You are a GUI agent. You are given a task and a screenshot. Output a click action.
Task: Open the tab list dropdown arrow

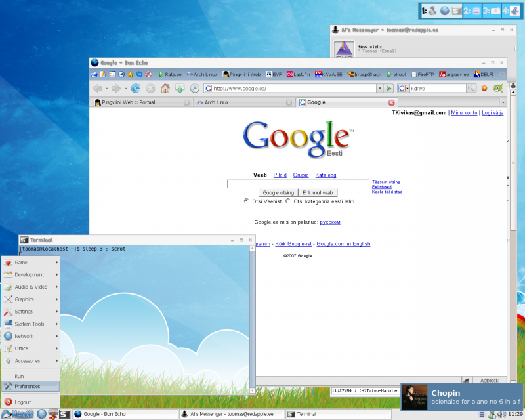[503, 102]
